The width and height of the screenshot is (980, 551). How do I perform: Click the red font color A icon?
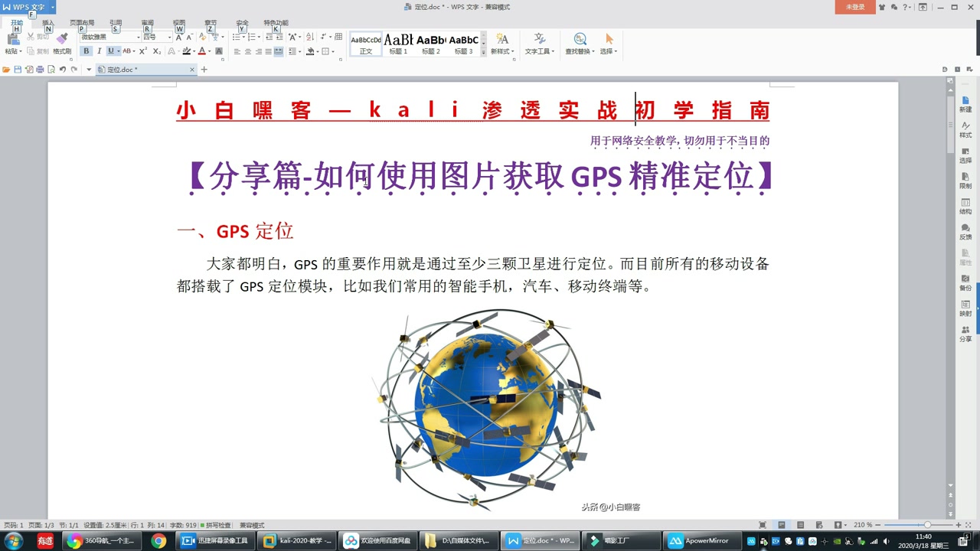click(x=202, y=51)
